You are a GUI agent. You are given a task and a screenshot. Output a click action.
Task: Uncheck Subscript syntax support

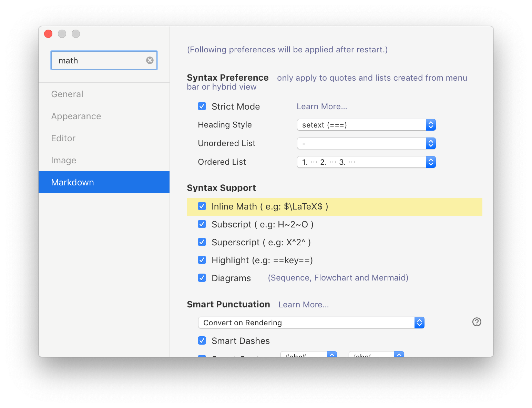pyautogui.click(x=202, y=224)
